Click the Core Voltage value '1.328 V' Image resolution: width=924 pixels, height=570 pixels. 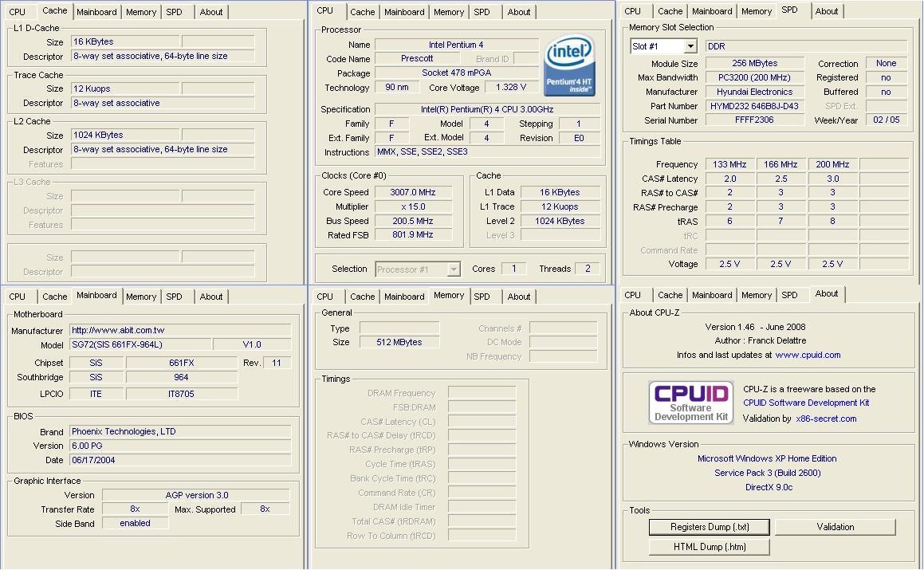[x=511, y=87]
